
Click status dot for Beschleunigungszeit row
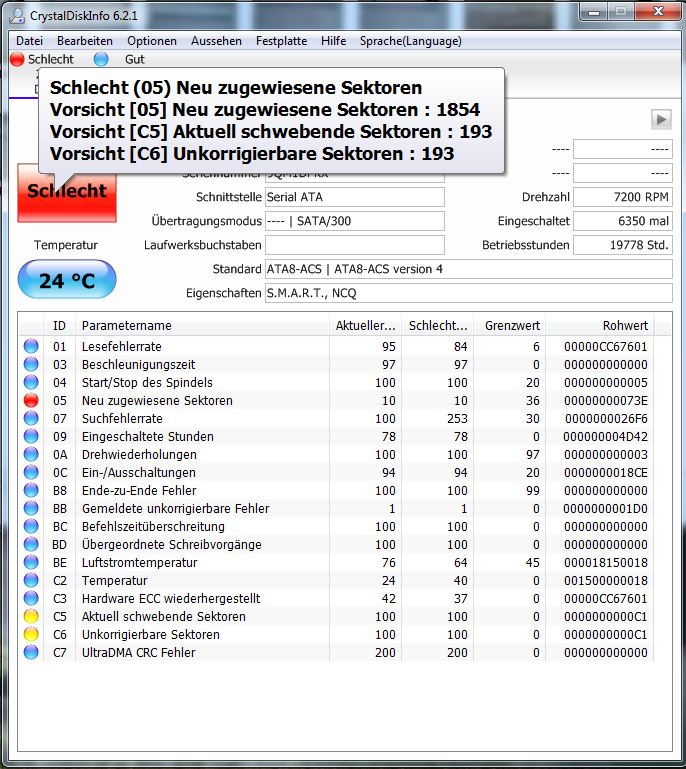pyautogui.click(x=31, y=364)
